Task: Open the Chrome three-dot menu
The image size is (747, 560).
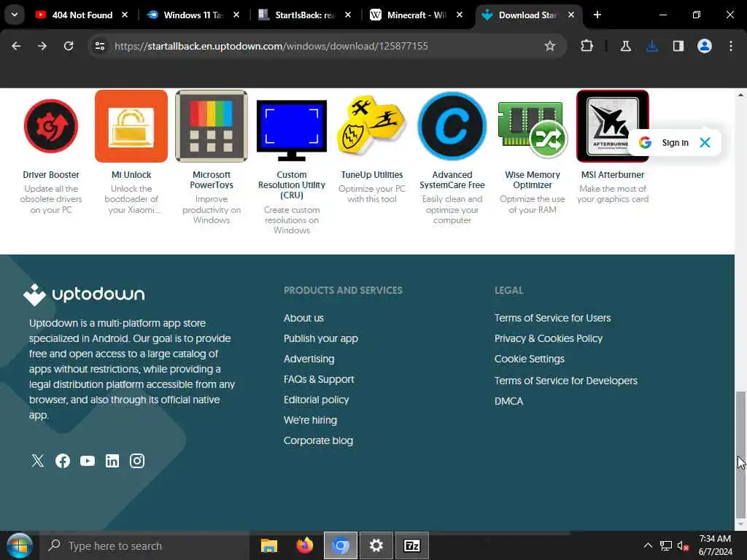Action: (x=731, y=46)
